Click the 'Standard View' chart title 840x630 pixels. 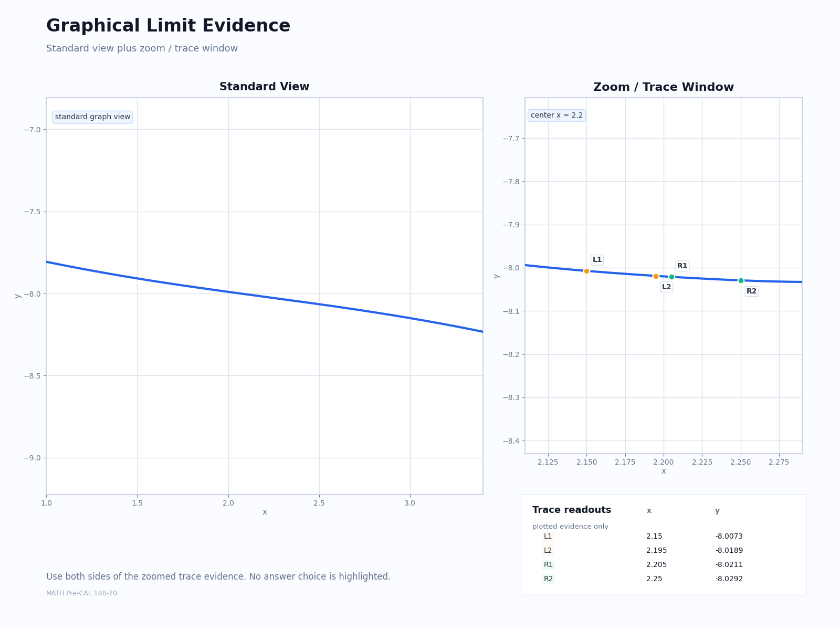264,87
